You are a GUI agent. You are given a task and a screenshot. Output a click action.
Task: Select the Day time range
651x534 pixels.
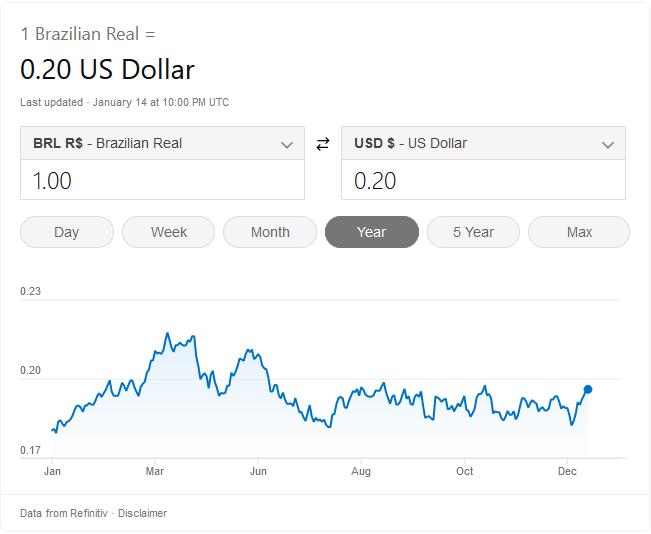67,232
